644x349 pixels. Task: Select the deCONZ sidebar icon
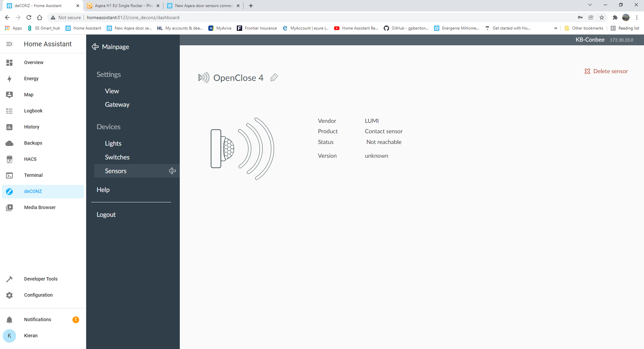[x=9, y=191]
